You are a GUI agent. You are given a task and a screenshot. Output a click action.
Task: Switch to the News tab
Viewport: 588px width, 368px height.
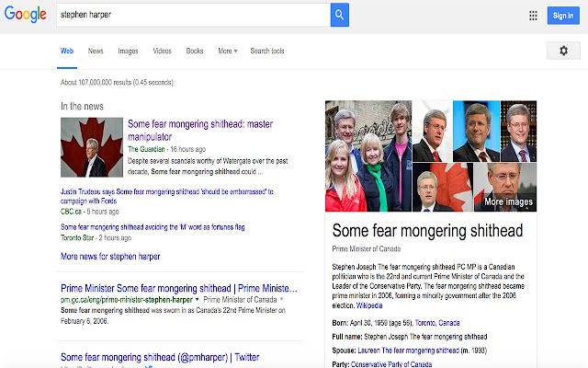click(96, 51)
